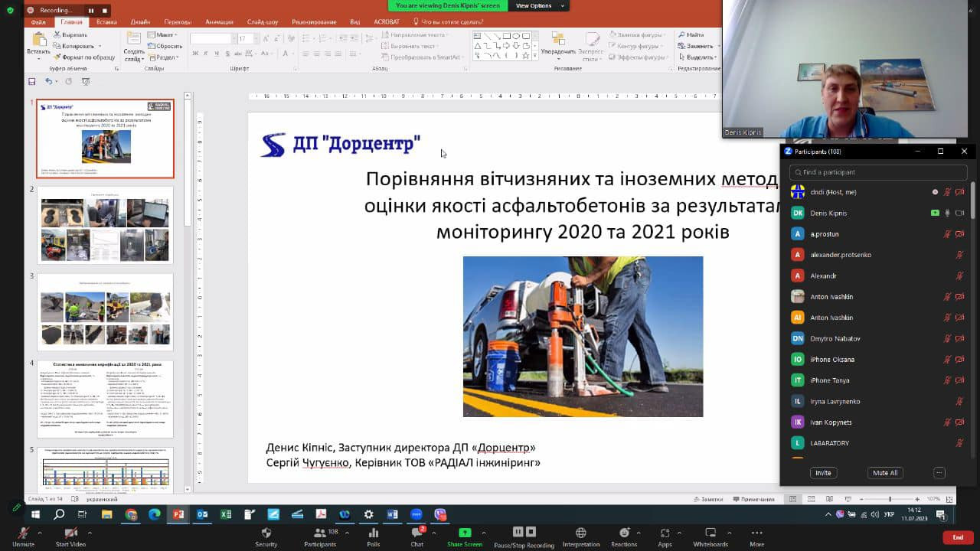Open the Zoom Chat panel
The width and height of the screenshot is (980, 551).
(x=416, y=533)
